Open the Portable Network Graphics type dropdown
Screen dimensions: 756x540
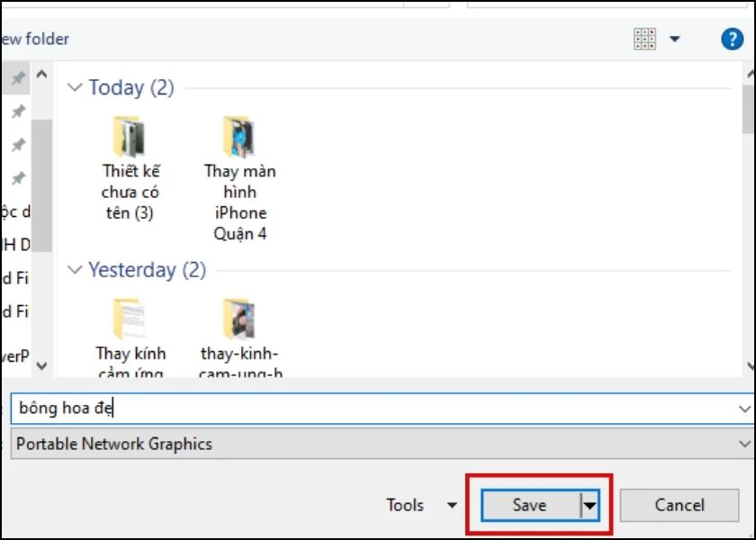pos(382,444)
